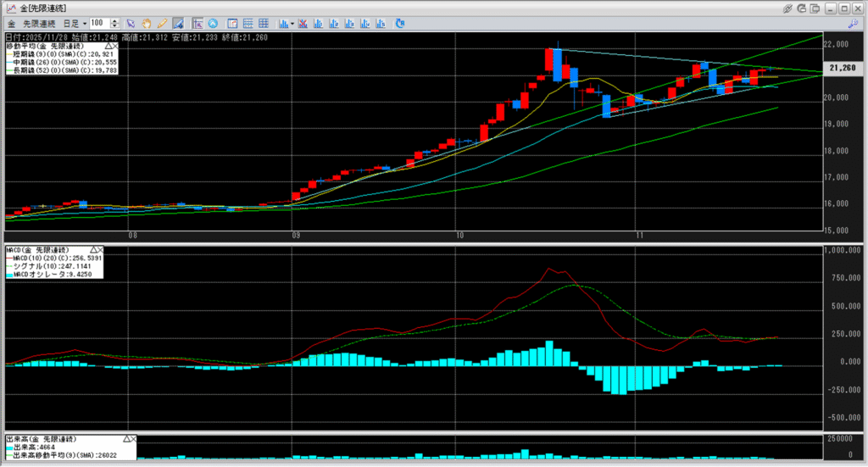Click the 金 symbol label in toolbar
The height and width of the screenshot is (467, 868).
tap(11, 23)
